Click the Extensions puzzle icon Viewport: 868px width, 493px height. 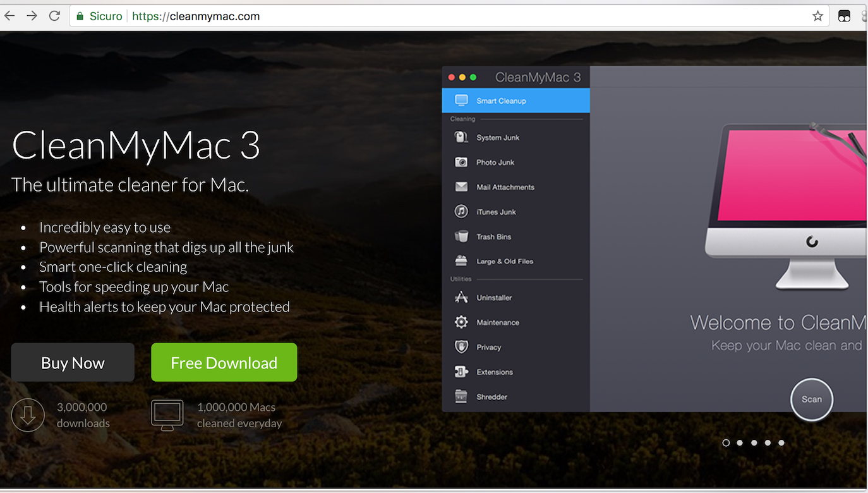pyautogui.click(x=462, y=372)
